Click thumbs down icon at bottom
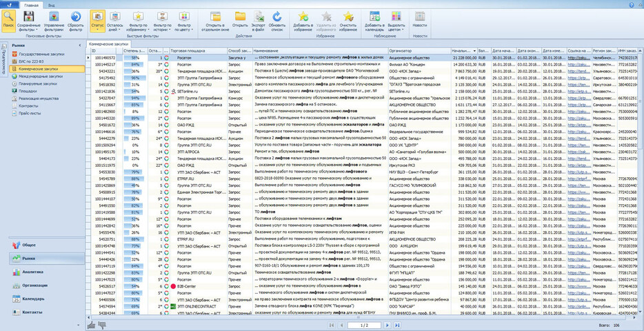644x331 pixels. click(101, 325)
